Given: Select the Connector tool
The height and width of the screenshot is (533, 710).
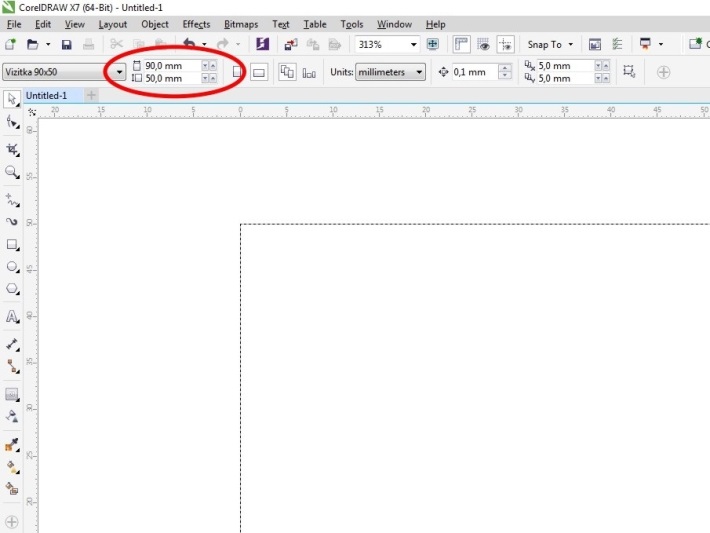Looking at the screenshot, I should pos(12,366).
